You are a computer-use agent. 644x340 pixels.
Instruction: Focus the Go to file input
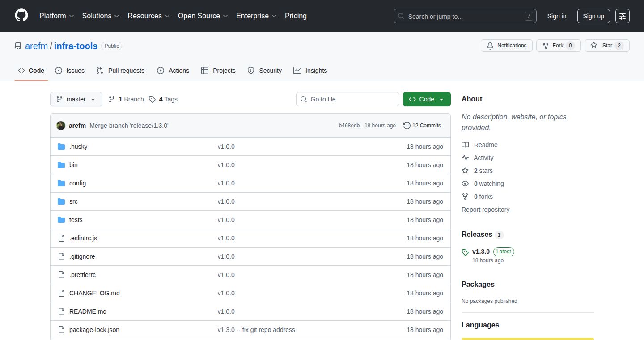[x=347, y=99]
